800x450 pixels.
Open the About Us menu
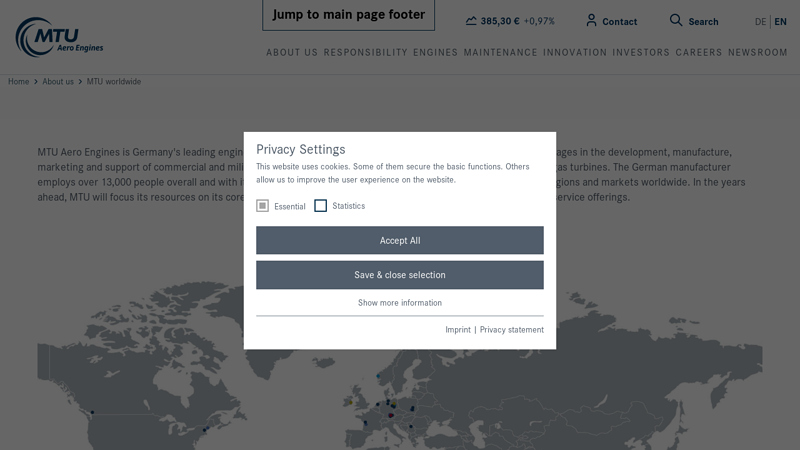click(292, 53)
